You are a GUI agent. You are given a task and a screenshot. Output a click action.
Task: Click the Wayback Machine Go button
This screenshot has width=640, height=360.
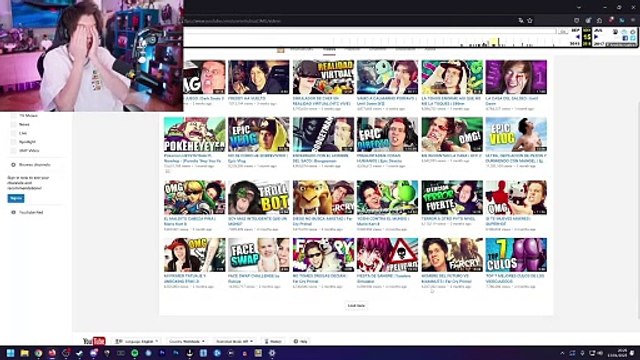tap(563, 31)
